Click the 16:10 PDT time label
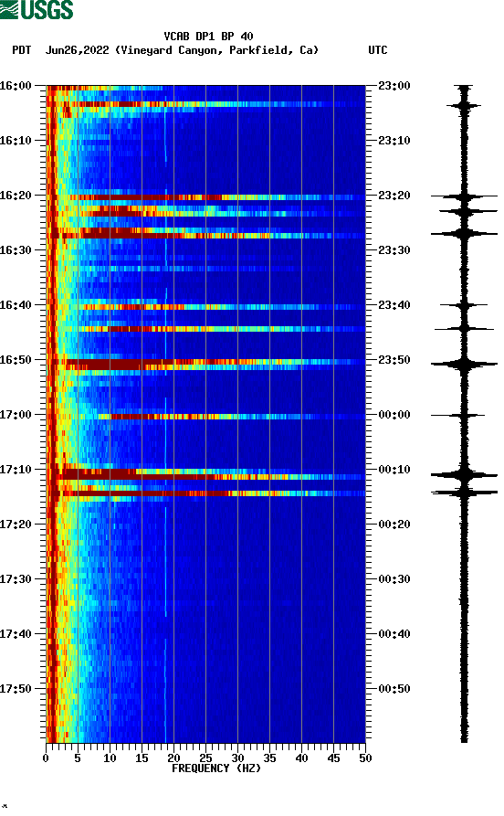504x816 pixels. click(16, 141)
